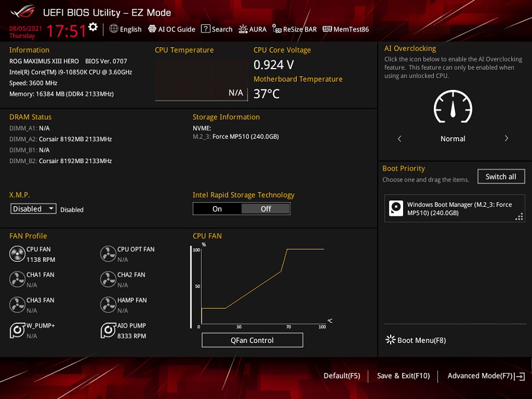Select next overclocking profile arrow
532x399 pixels.
point(506,138)
